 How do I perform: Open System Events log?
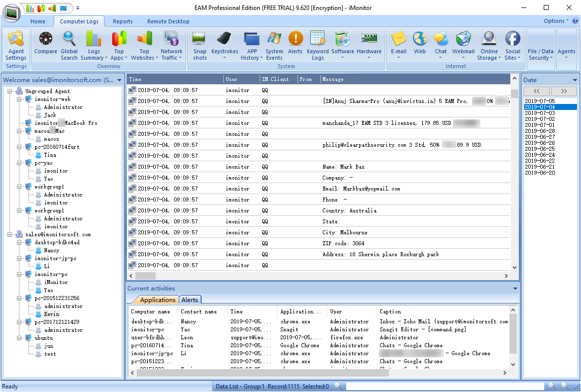pyautogui.click(x=274, y=46)
